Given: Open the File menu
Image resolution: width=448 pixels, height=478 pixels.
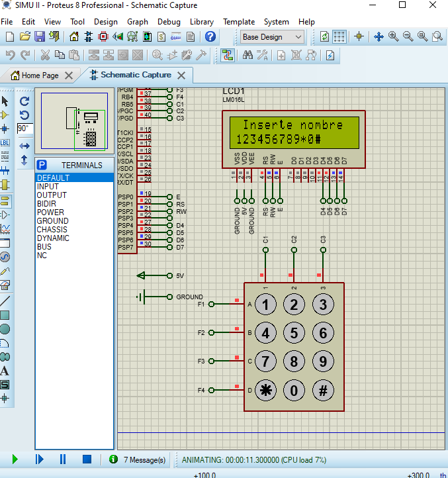Looking at the screenshot, I should (x=7, y=22).
